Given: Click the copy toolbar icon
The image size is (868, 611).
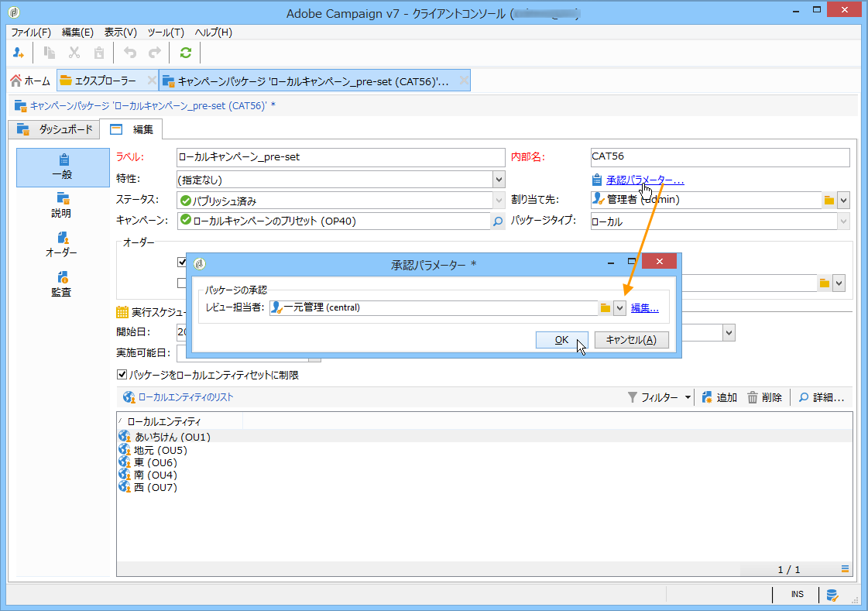Looking at the screenshot, I should point(50,53).
